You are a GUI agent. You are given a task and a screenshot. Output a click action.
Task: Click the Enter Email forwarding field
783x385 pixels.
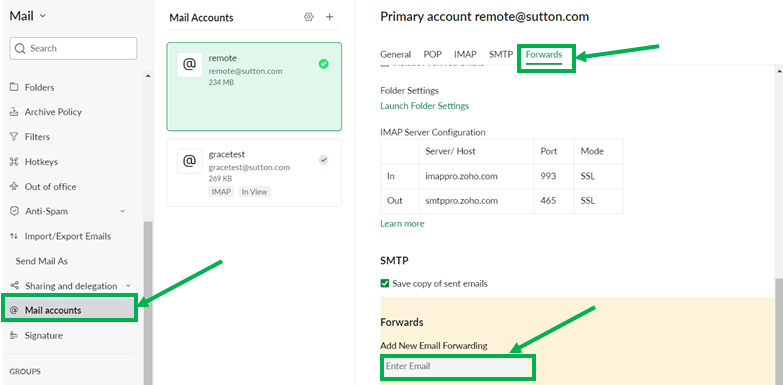click(x=456, y=367)
